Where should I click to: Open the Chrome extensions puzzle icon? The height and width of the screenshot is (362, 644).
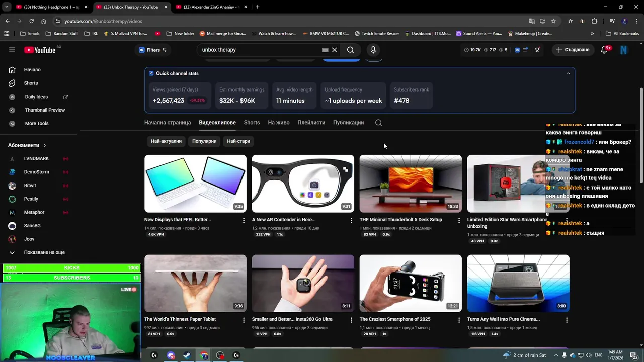[595, 21]
